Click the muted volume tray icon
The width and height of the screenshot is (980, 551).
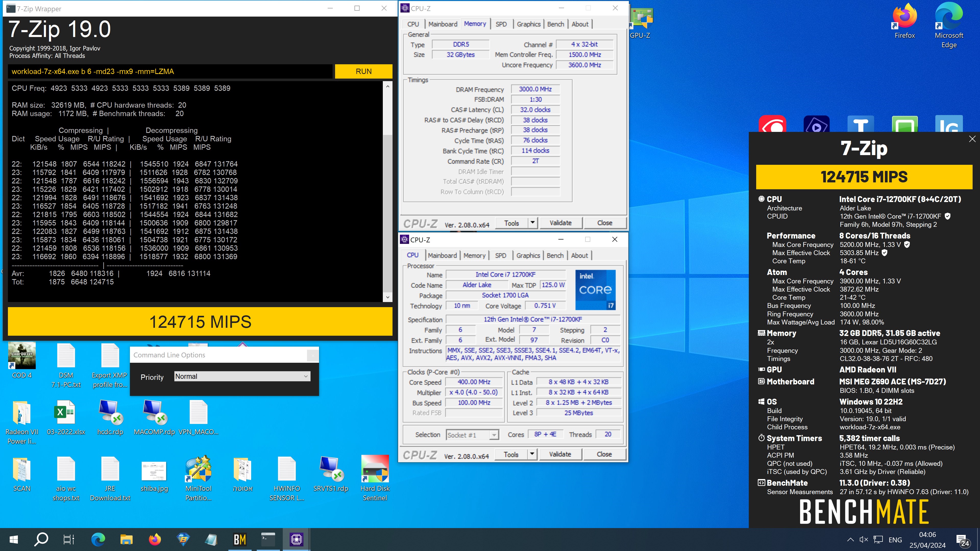(864, 540)
